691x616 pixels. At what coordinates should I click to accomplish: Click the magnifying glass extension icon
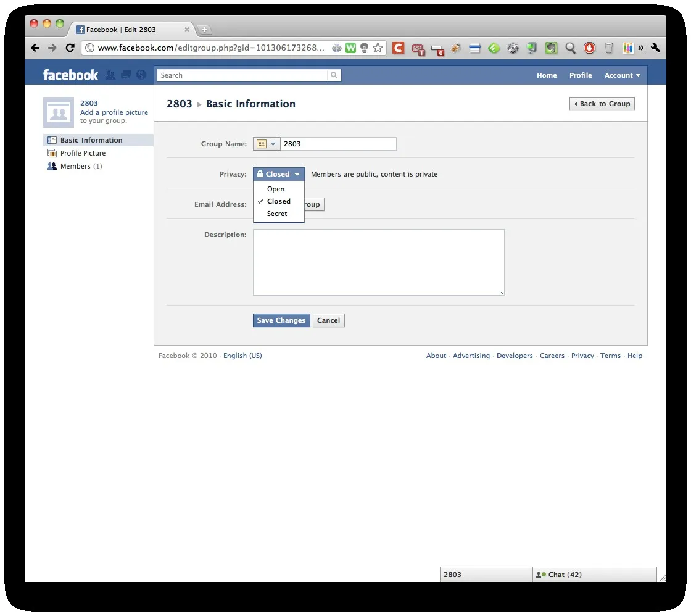570,48
